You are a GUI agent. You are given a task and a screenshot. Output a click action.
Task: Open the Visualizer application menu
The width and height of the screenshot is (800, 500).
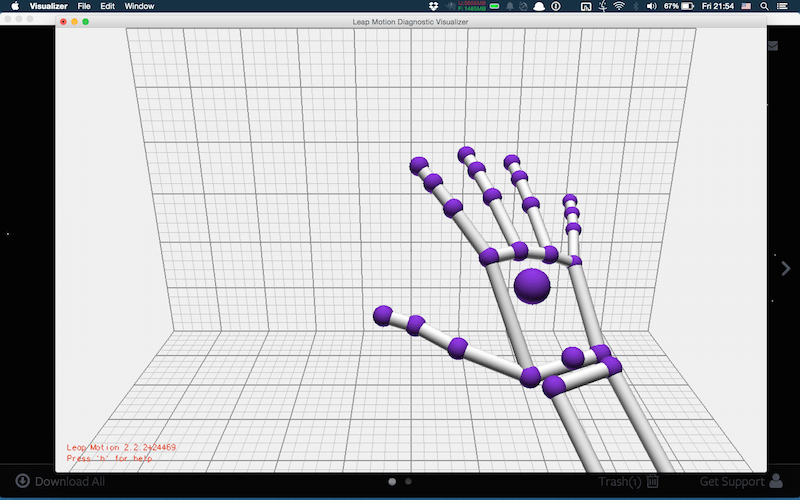click(48, 6)
